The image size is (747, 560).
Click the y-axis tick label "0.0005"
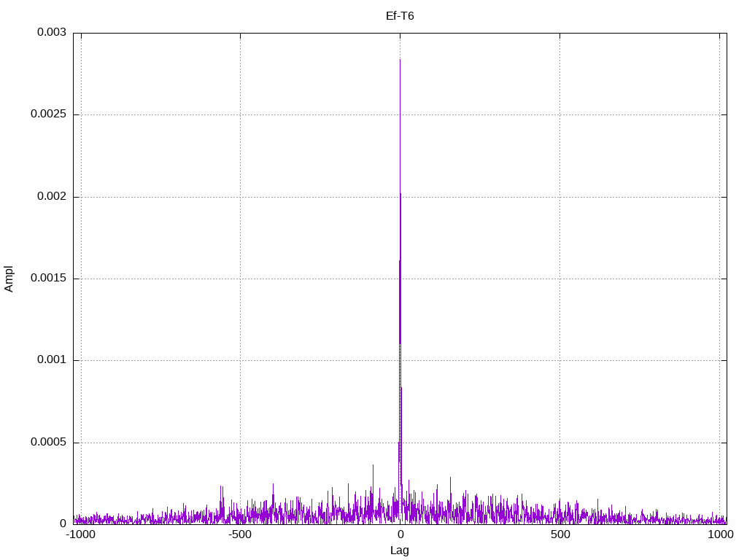click(48, 443)
